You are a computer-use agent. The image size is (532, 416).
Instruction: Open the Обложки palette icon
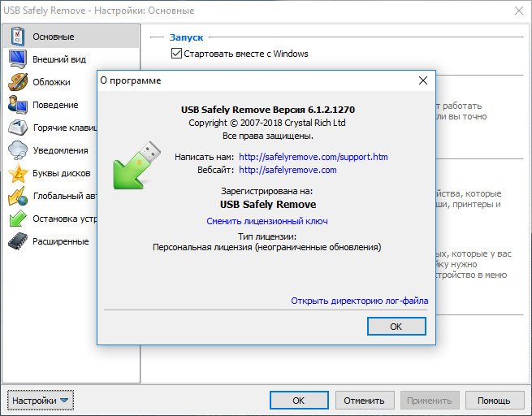click(x=18, y=82)
